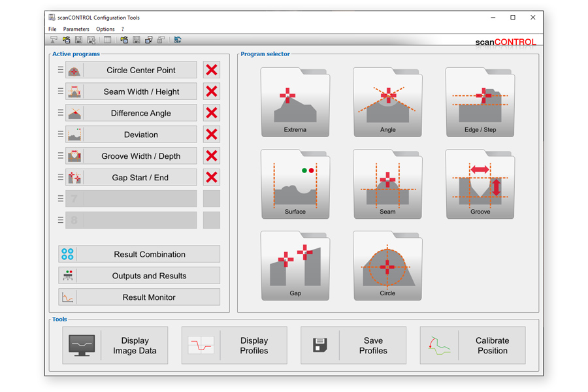
Task: Open the File menu
Action: pos(52,29)
